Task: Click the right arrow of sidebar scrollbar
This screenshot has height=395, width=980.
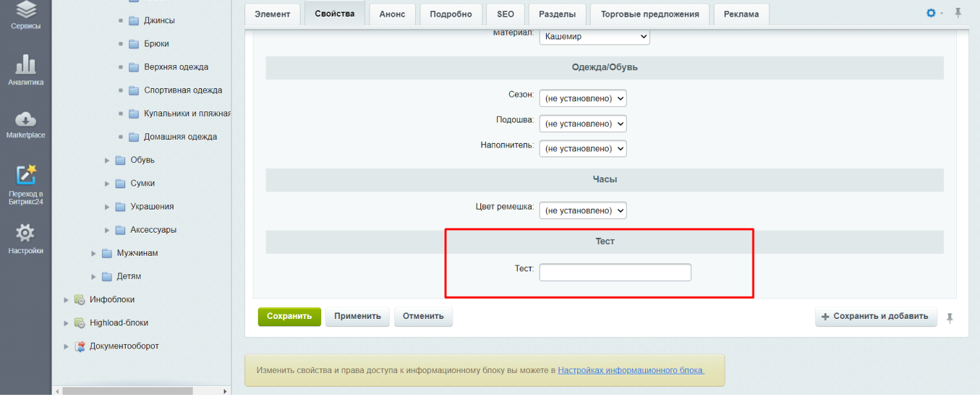Action: (x=225, y=390)
